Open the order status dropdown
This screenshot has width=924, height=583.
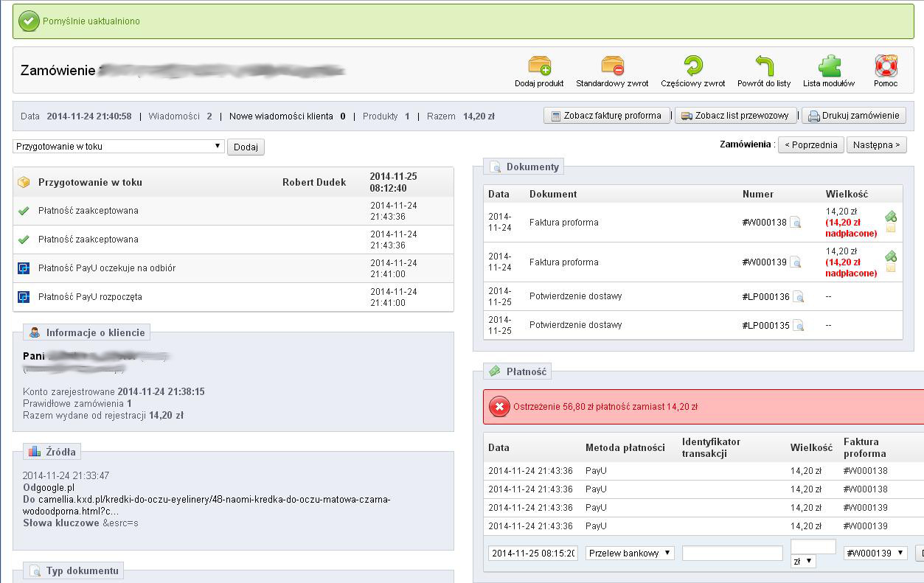click(118, 146)
